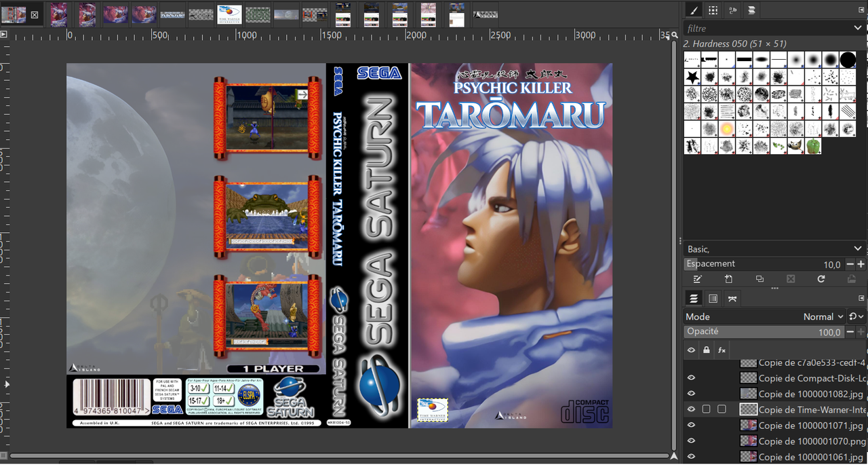
Task: Adjust the Espacement slider
Action: (764, 264)
